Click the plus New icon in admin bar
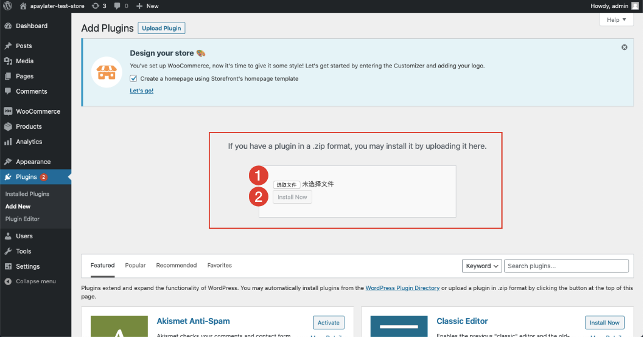The width and height of the screenshot is (644, 338). coord(139,5)
